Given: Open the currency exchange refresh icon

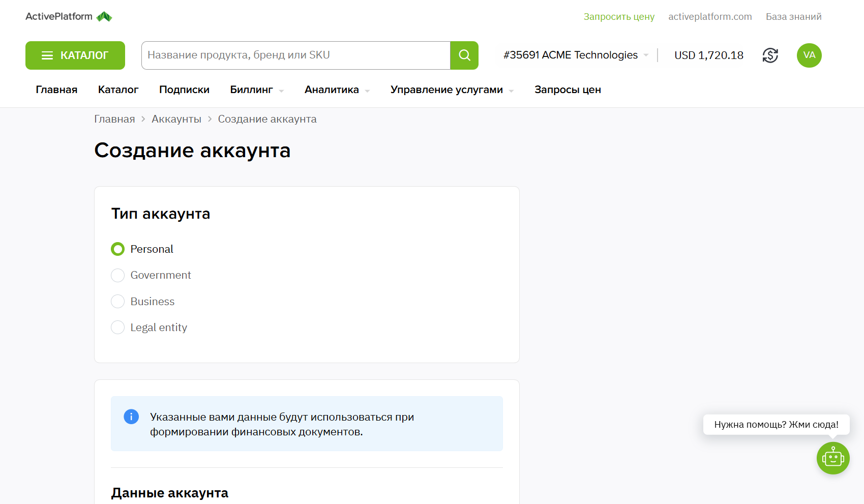Looking at the screenshot, I should pos(770,55).
